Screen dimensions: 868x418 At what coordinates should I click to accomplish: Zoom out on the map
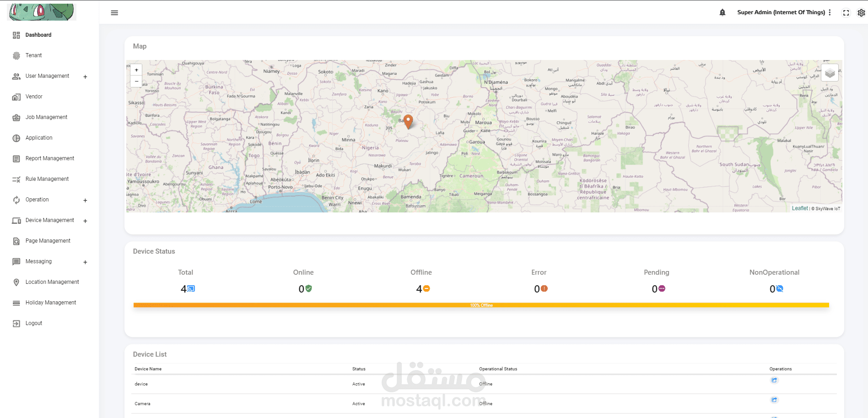(136, 81)
